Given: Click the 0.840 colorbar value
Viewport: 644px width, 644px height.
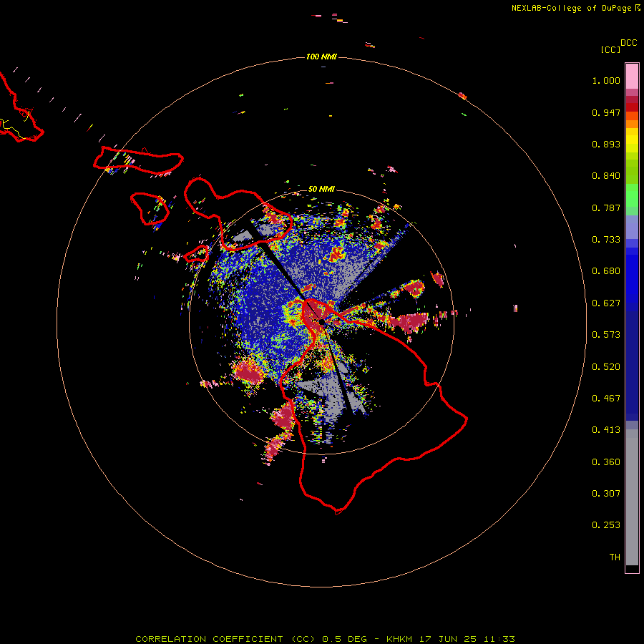Looking at the screenshot, I should tap(606, 176).
